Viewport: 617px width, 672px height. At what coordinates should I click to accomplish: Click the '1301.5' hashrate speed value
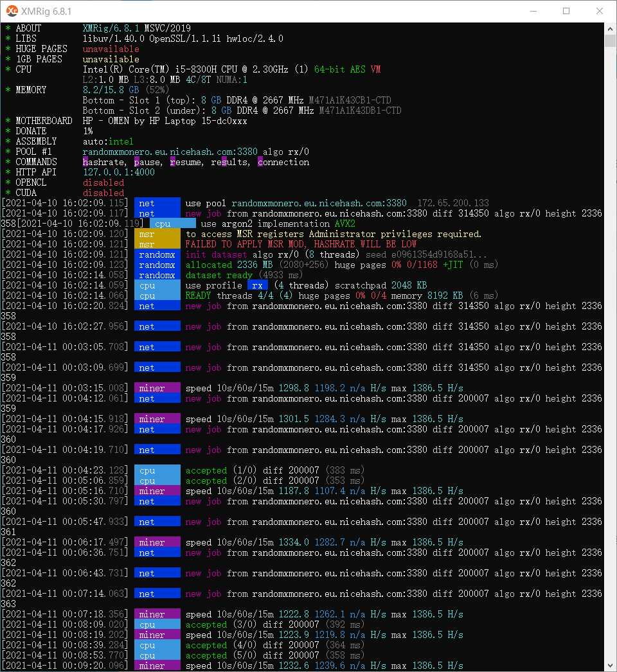[x=294, y=419]
